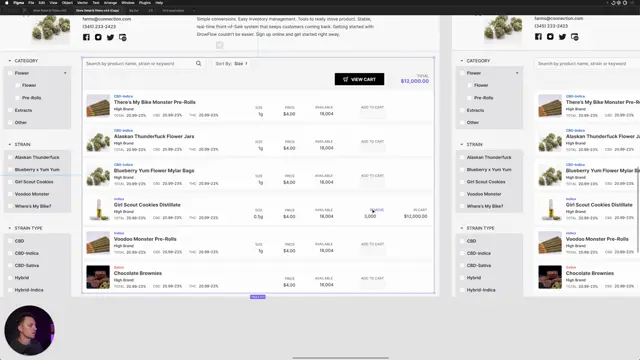Click the cart icon inside View Cart

tap(346, 79)
